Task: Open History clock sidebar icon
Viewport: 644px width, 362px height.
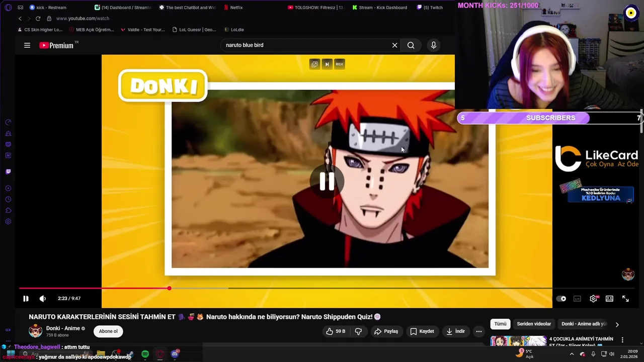Action: point(8,200)
